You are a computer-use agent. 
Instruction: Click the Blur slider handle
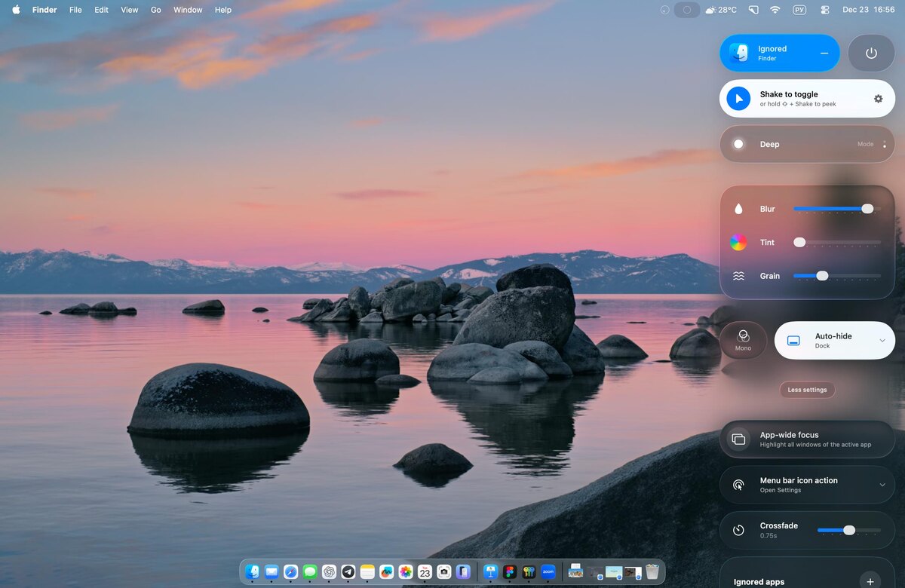click(x=867, y=209)
